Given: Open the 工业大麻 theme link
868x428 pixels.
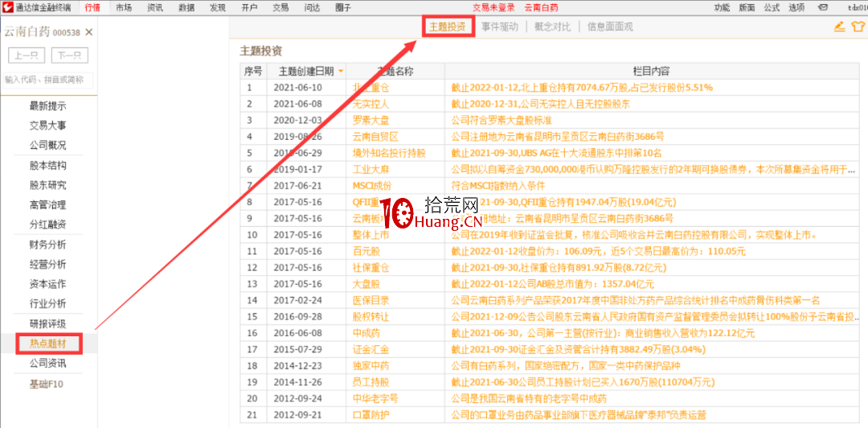Looking at the screenshot, I should pyautogui.click(x=370, y=168).
